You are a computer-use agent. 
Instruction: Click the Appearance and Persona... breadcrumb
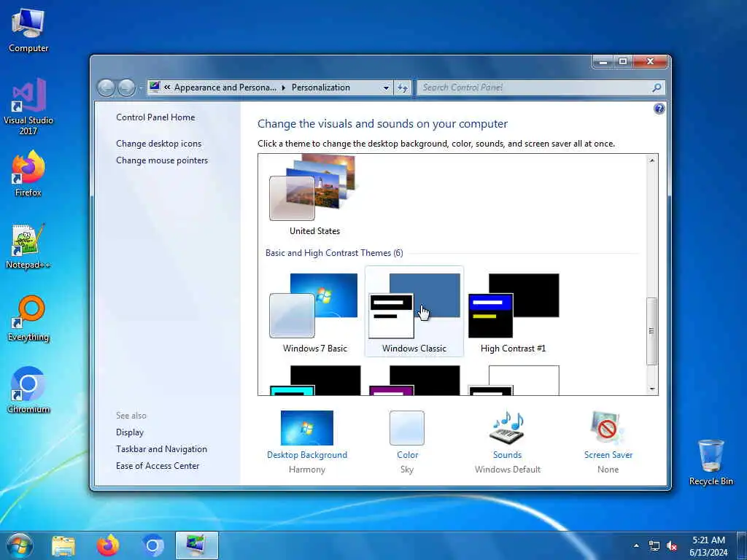click(x=225, y=87)
